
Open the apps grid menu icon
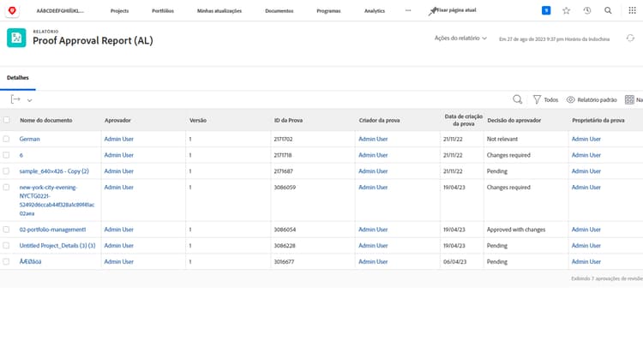click(x=633, y=10)
